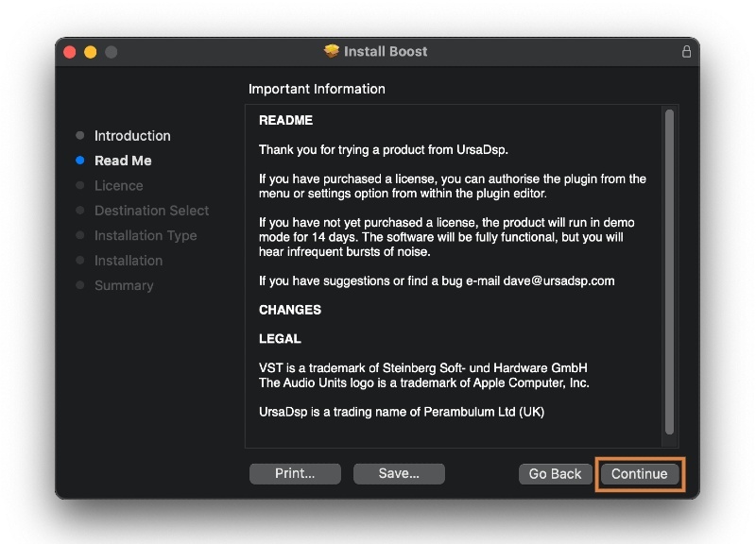Select the Introduction step in the sidebar
The height and width of the screenshot is (544, 756).
click(132, 136)
